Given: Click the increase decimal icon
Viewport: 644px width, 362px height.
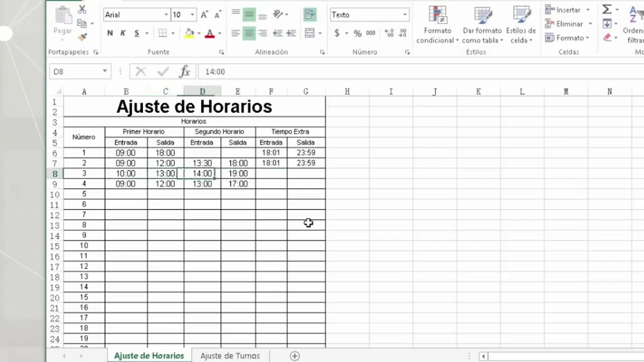Looking at the screenshot, I should pos(389,33).
